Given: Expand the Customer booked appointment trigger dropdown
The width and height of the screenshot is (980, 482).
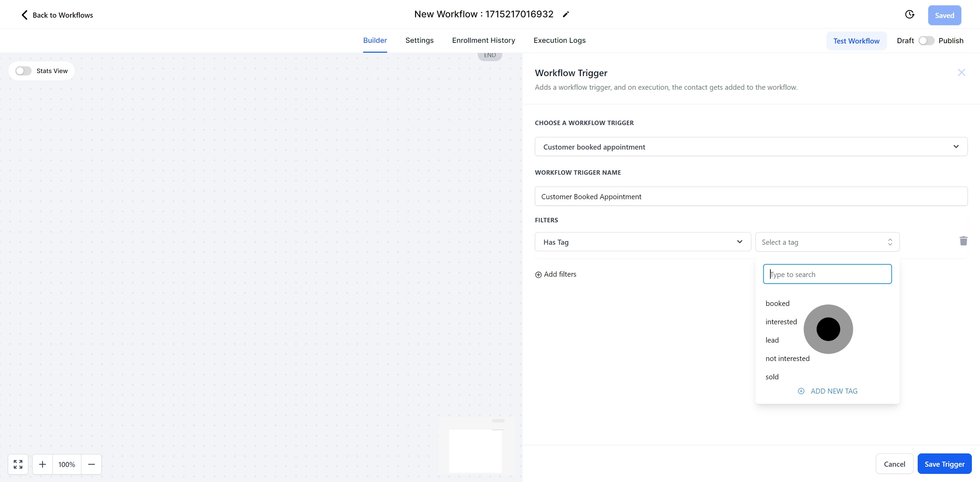Looking at the screenshot, I should point(751,147).
